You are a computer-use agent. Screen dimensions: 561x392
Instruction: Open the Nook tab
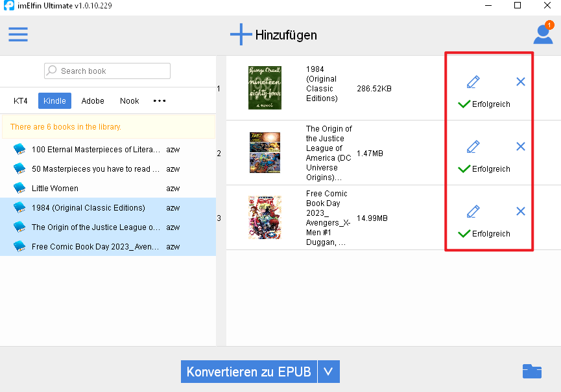[x=130, y=101]
